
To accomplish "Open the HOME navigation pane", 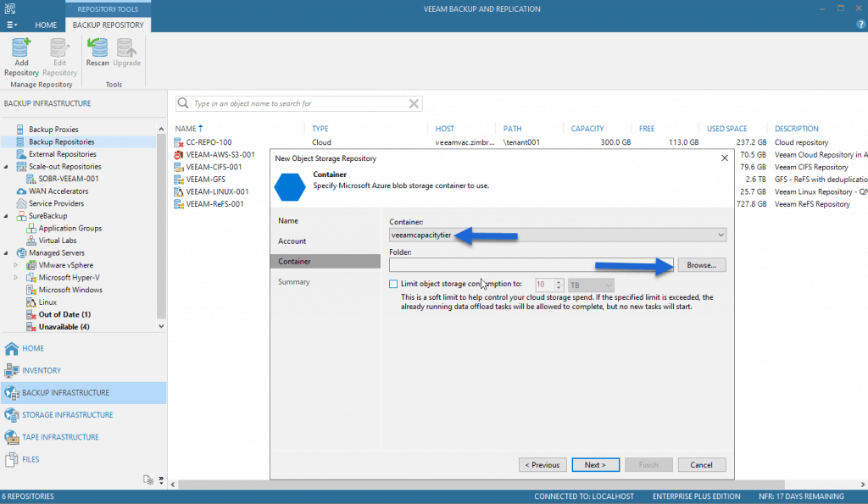I will coord(84,348).
